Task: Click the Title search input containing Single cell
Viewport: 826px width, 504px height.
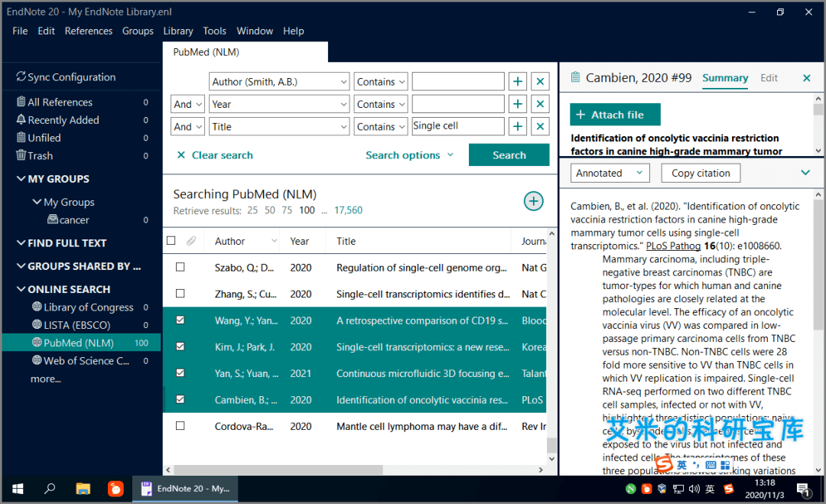Action: (x=458, y=126)
